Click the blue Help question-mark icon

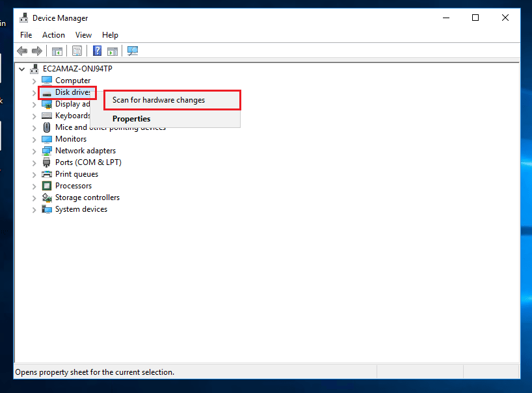pyautogui.click(x=97, y=51)
